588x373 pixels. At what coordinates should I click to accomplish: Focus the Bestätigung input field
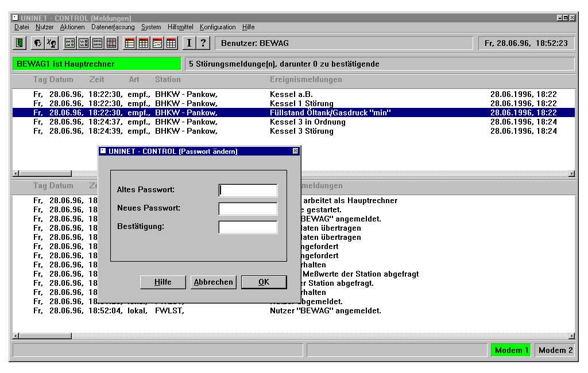248,227
